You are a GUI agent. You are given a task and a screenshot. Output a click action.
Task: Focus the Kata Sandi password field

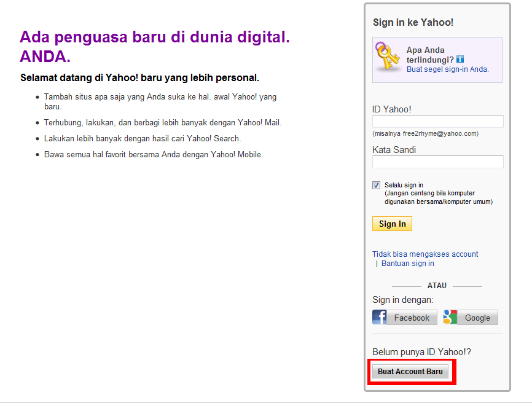(437, 162)
